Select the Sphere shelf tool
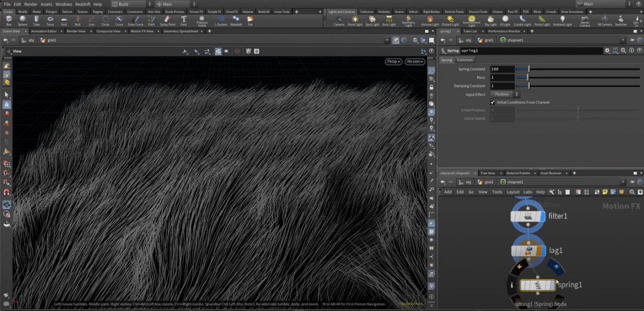This screenshot has width=644, height=311. tap(23, 21)
